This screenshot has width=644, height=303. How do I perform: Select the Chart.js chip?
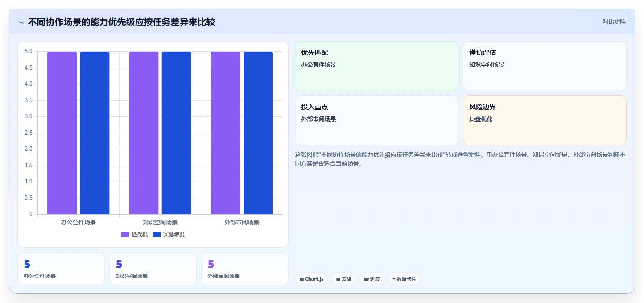311,279
